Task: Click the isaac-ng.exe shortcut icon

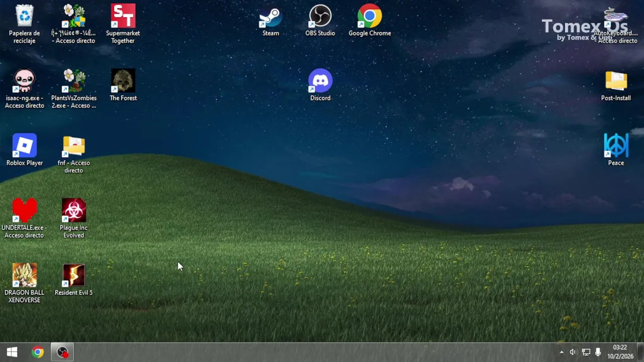Action: [x=24, y=81]
